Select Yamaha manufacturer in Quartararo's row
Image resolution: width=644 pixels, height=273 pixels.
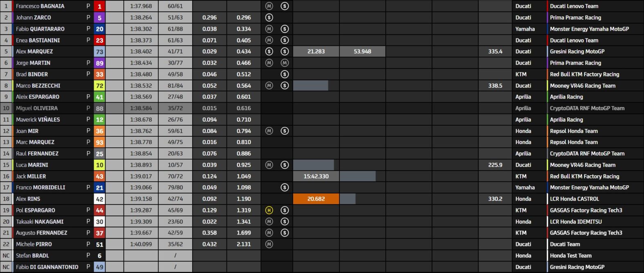525,29
